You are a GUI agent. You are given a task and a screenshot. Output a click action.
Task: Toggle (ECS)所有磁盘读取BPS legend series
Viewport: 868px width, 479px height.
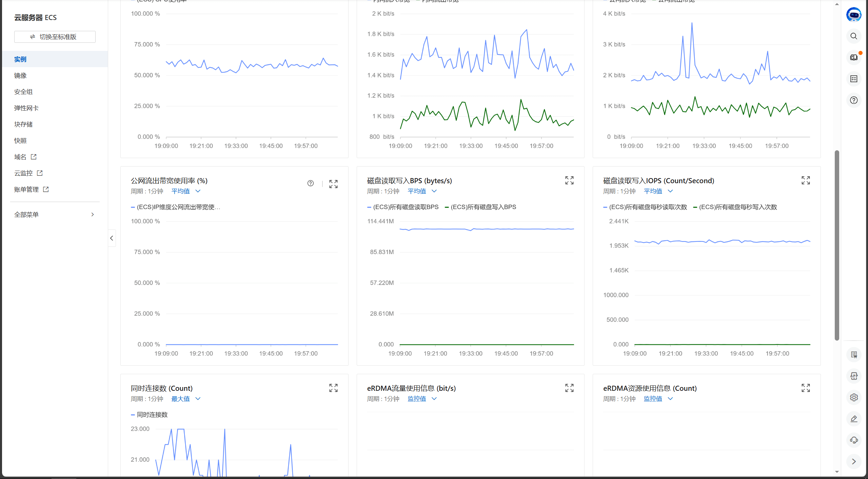click(x=405, y=207)
